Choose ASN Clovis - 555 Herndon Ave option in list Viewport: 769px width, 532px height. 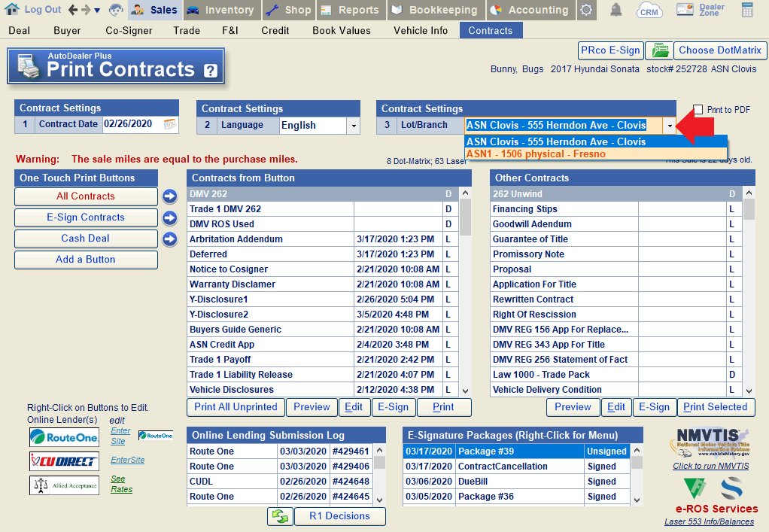click(596, 141)
